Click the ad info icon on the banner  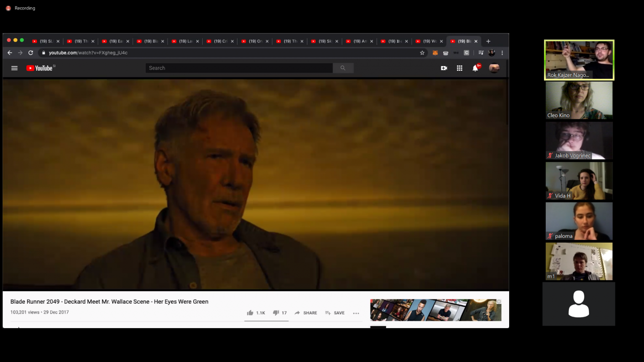coord(499,301)
